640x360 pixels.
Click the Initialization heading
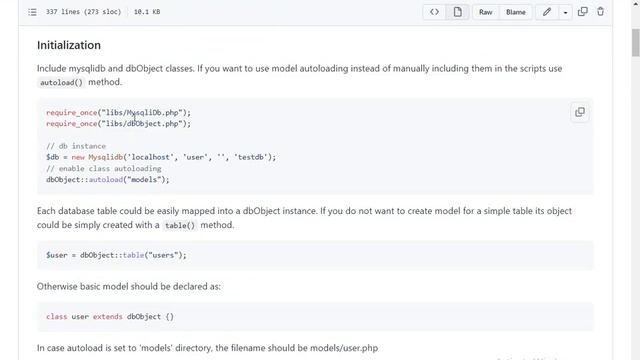click(x=69, y=45)
